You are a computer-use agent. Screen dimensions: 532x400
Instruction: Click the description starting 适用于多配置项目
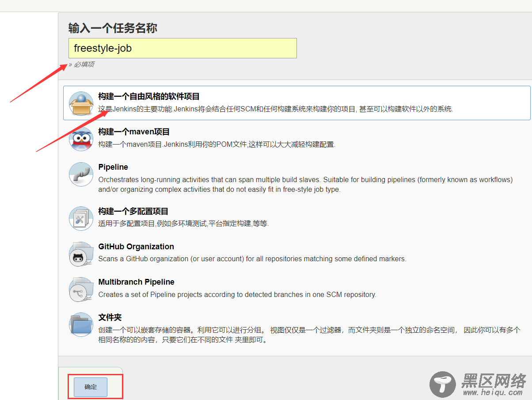click(183, 224)
